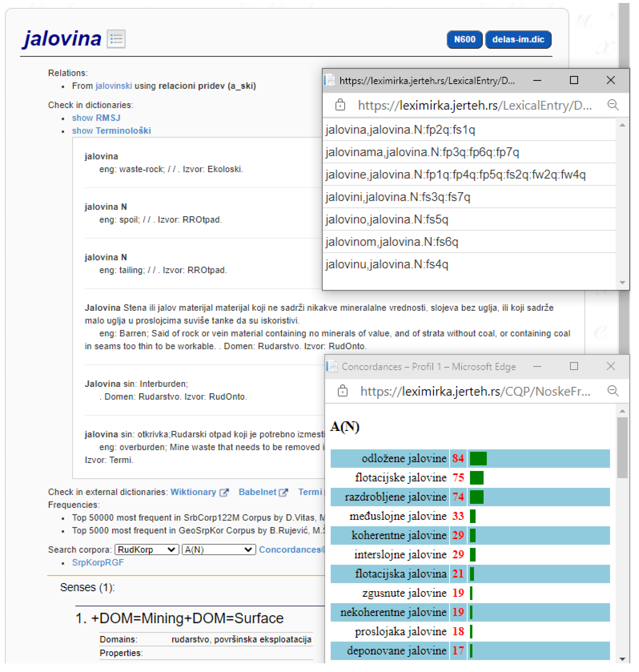Click the list icon beside jalovina title
Screen dimensions: 639x672
(116, 39)
